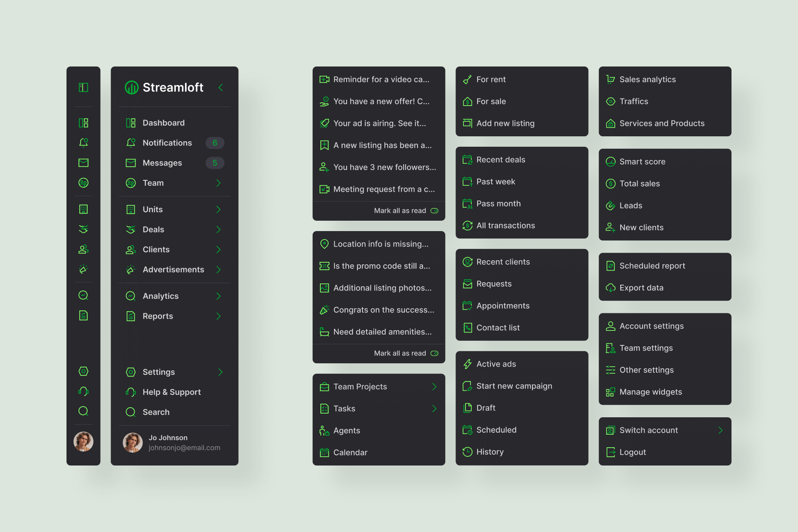Click the headset help icon in narrow sidebar
798x532 pixels.
pos(83,391)
